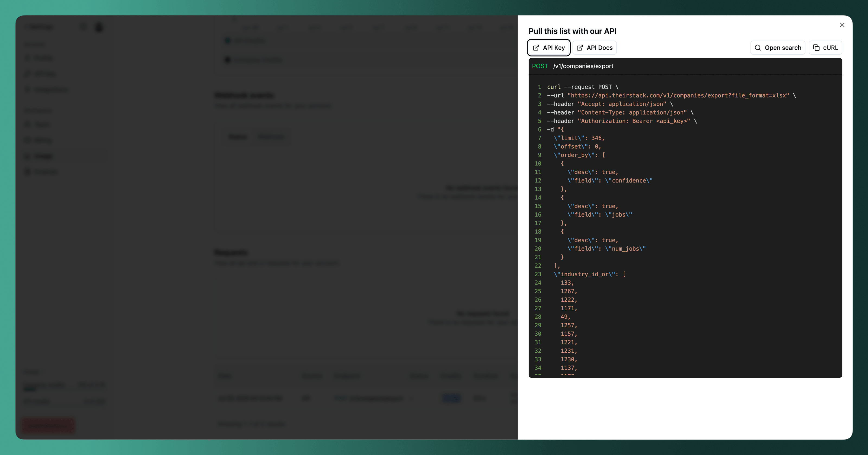Click the blurred user avatar icon
The height and width of the screenshot is (455, 868).
tap(99, 27)
